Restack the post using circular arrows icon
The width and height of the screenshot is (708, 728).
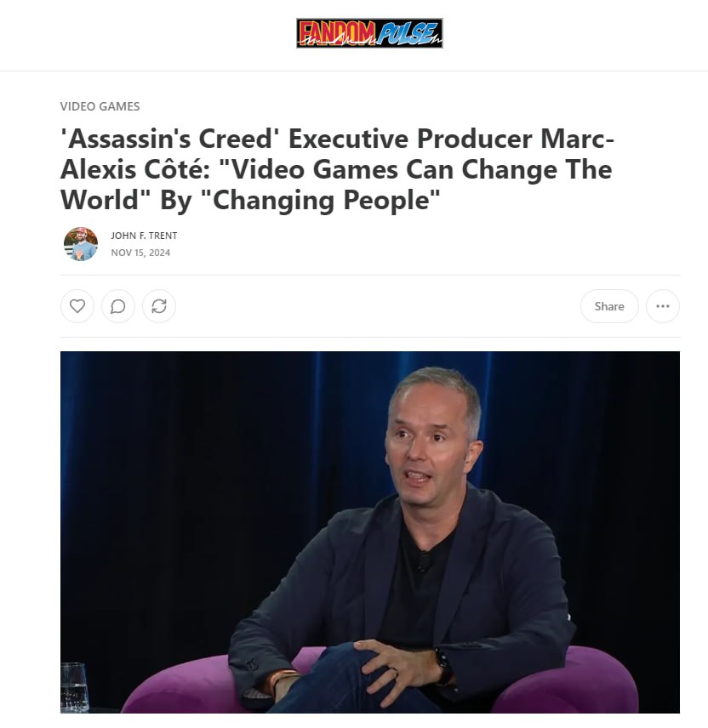pos(159,306)
